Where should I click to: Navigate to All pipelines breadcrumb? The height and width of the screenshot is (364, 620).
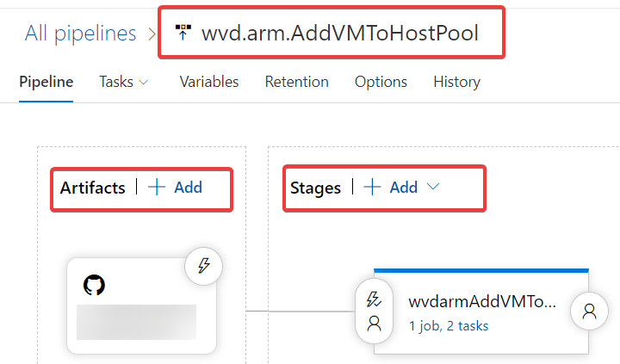coord(80,34)
